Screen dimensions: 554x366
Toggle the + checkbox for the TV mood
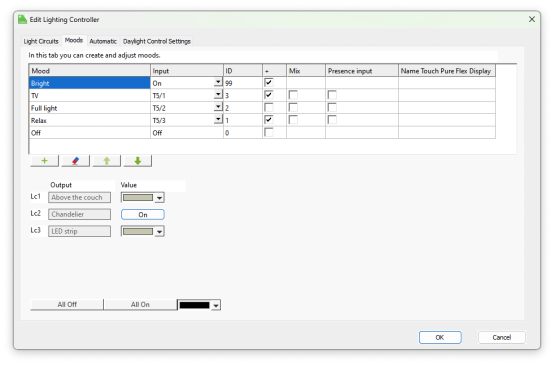(x=269, y=95)
